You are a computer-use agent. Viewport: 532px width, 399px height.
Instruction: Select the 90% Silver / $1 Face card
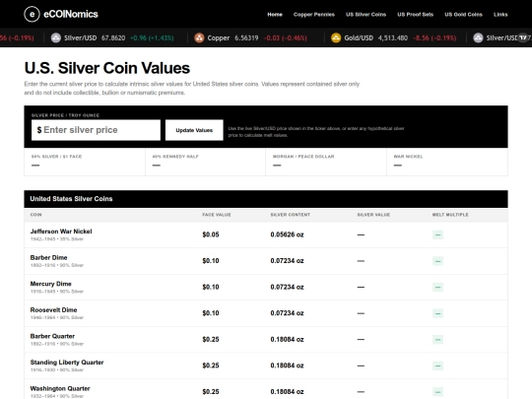[85, 162]
